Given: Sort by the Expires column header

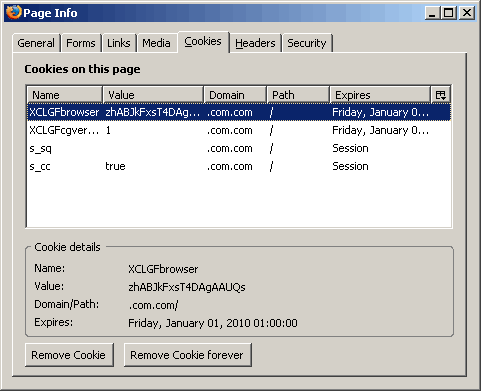Looking at the screenshot, I should [380, 95].
